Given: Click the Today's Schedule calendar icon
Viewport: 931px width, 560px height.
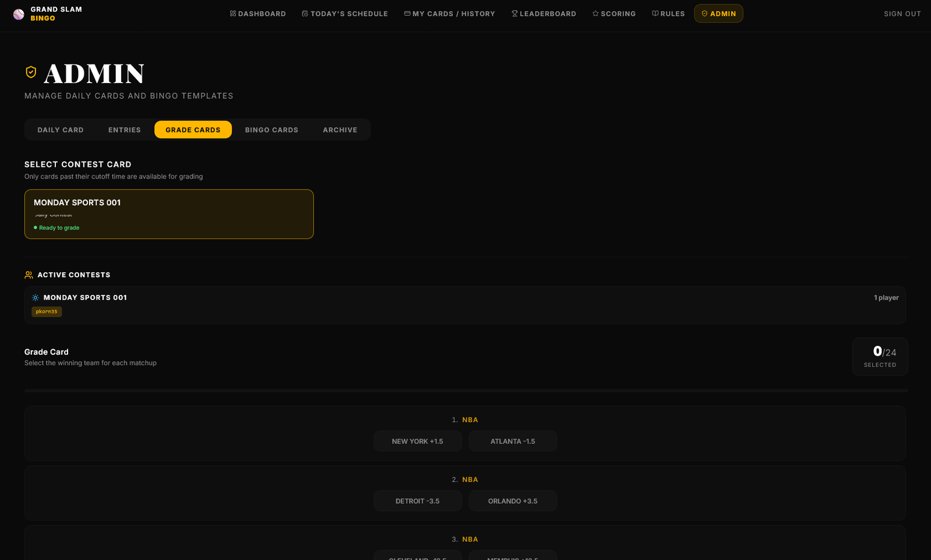Looking at the screenshot, I should click(x=305, y=13).
